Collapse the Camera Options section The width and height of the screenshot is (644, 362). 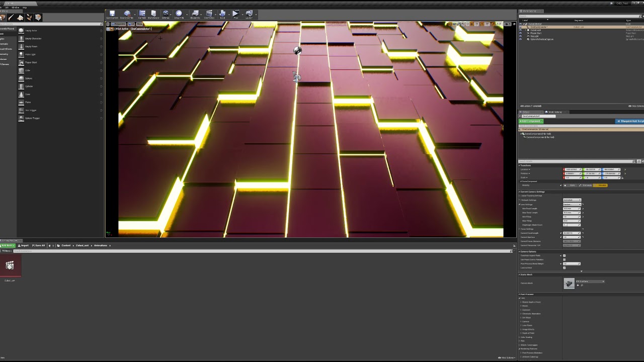click(520, 251)
